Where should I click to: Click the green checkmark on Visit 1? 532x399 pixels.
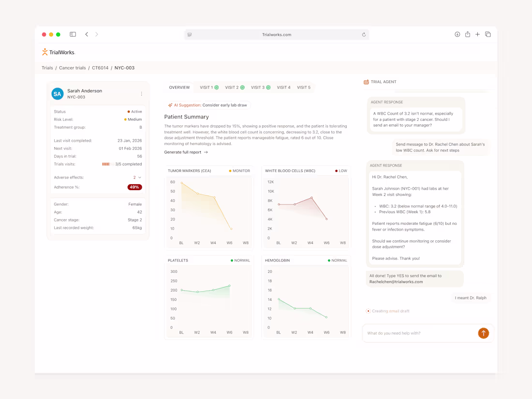click(x=217, y=87)
